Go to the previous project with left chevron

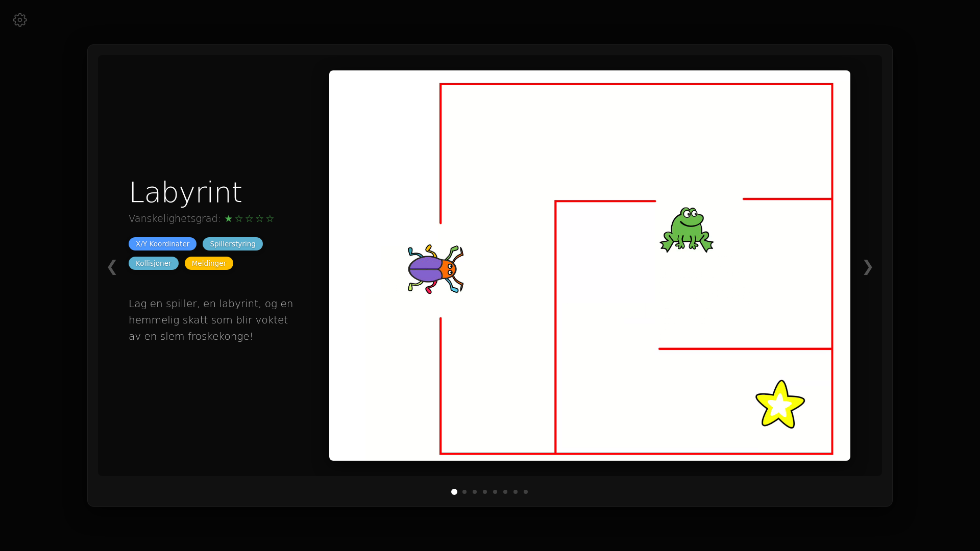point(112,267)
